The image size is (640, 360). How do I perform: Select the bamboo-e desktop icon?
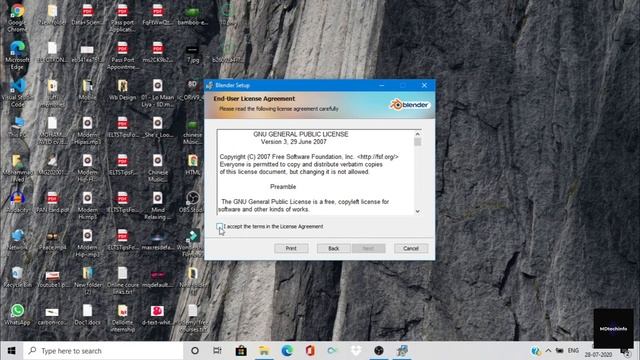pos(193,15)
